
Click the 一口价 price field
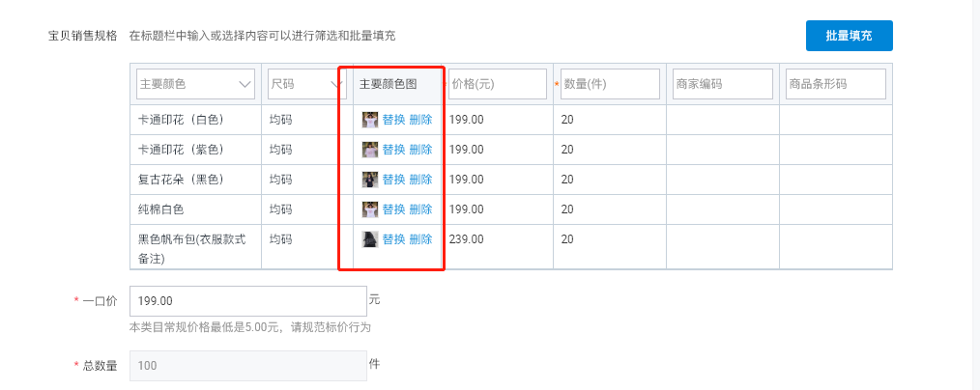pyautogui.click(x=248, y=301)
